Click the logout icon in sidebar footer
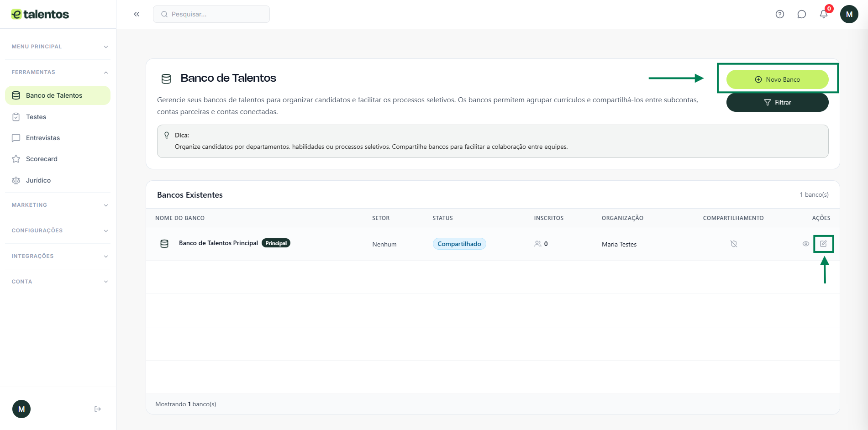This screenshot has width=868, height=430. (x=98, y=409)
